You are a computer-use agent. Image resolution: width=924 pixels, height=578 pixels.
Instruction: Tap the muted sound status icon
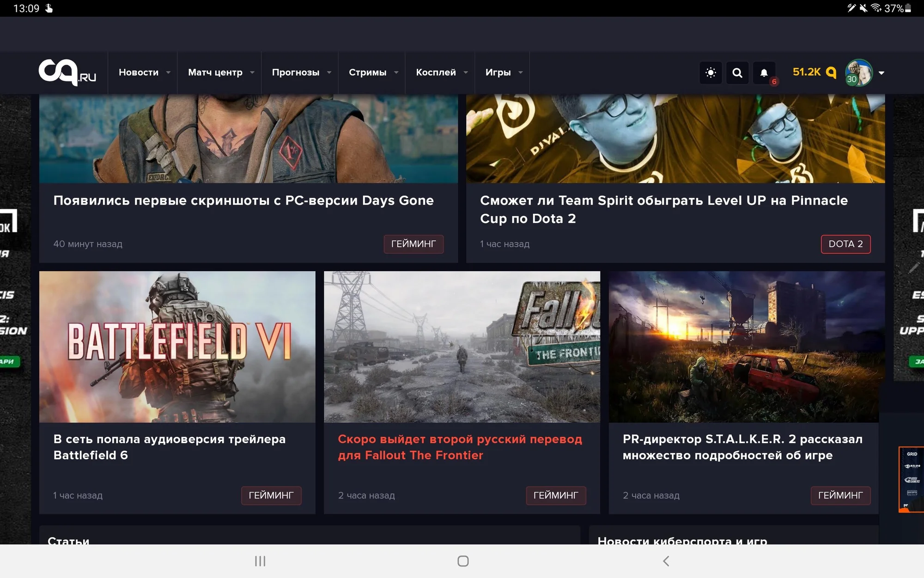point(863,8)
